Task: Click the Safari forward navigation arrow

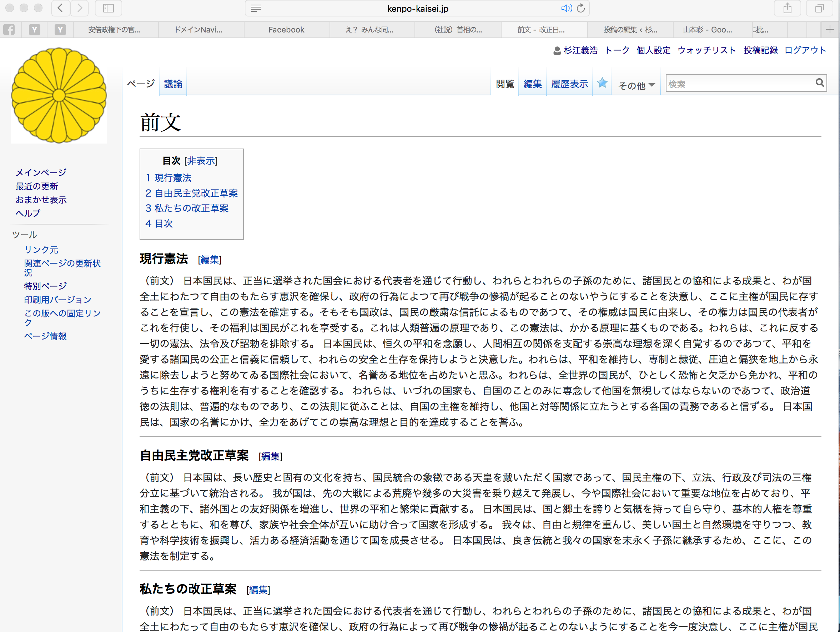Action: point(79,8)
